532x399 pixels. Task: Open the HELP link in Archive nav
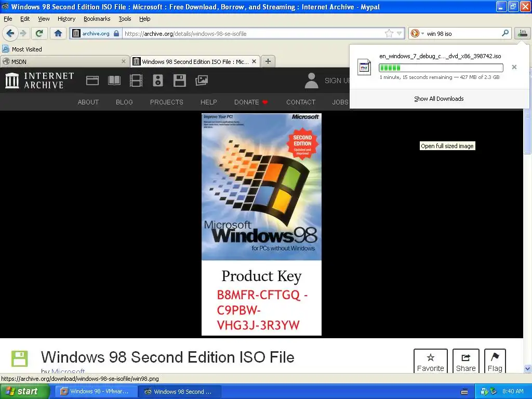click(209, 102)
